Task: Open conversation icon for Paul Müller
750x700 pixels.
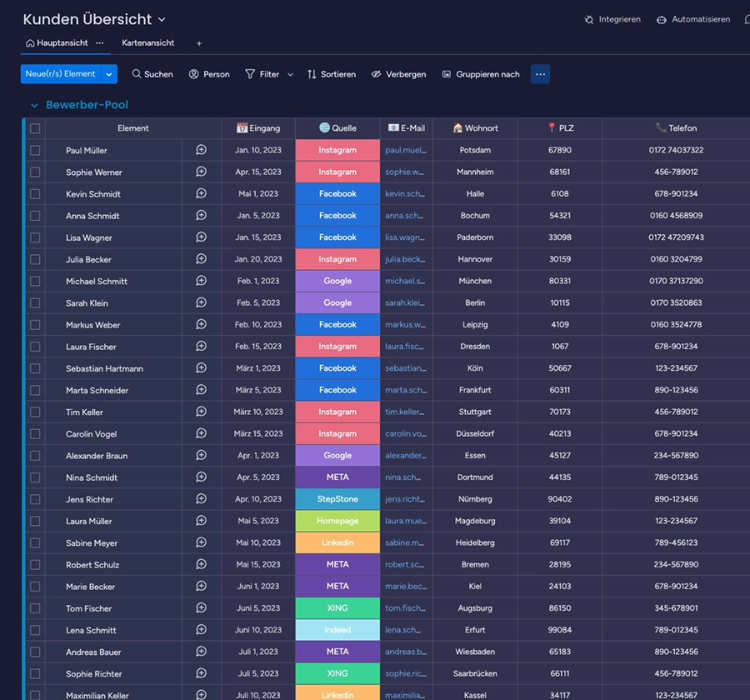Action: tap(201, 150)
